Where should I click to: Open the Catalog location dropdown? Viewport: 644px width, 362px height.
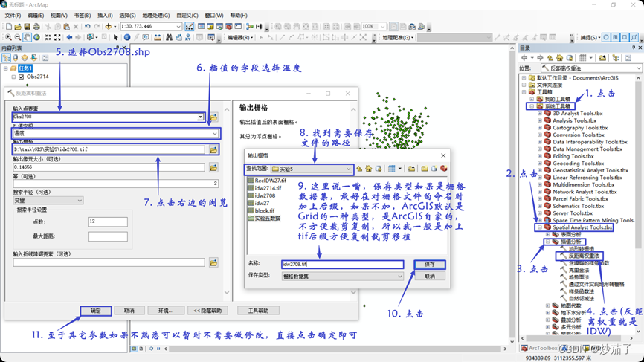[638, 68]
